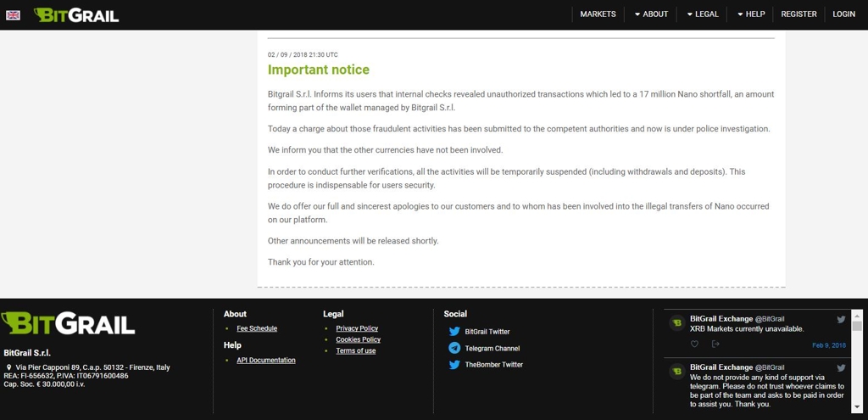Click the BitGrail Exchange name on first tweet
The width and height of the screenshot is (868, 420).
pyautogui.click(x=721, y=318)
